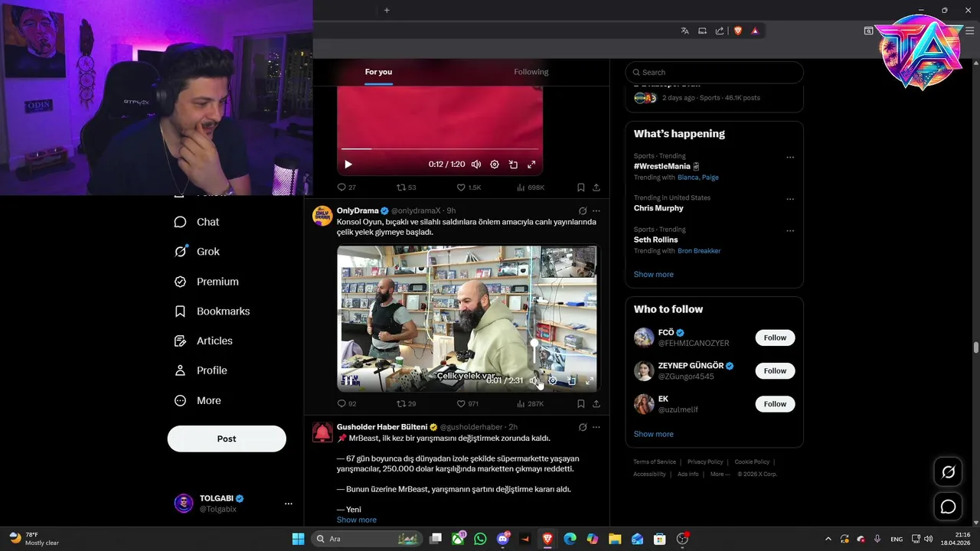
Task: Toggle picture-in-picture on the OnlyDrama video
Action: tap(571, 380)
